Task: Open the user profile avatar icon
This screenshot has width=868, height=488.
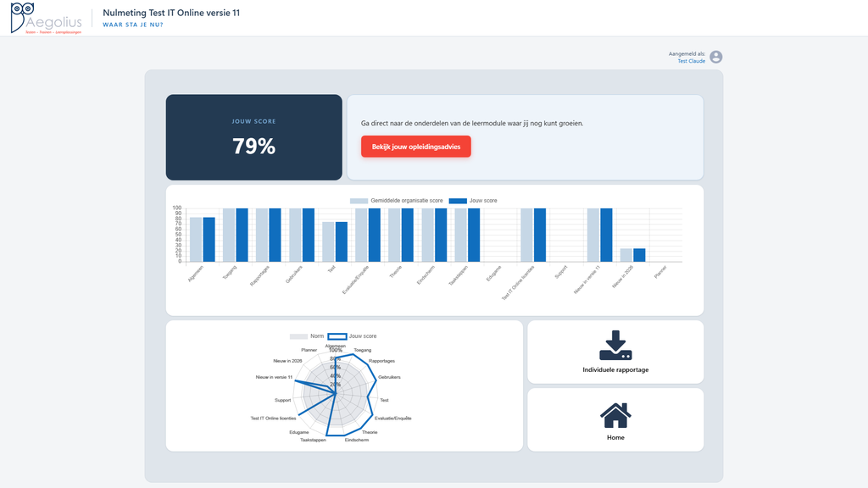Action: (715, 57)
